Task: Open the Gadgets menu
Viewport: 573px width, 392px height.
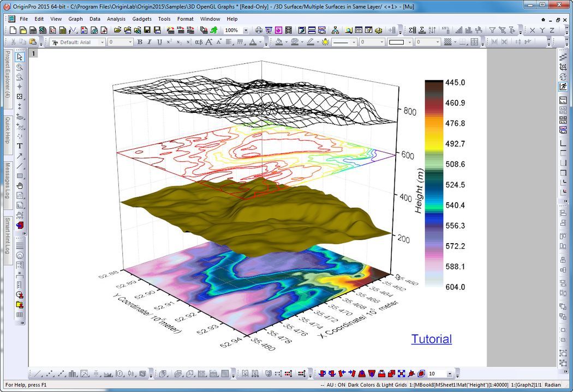Action: (142, 19)
